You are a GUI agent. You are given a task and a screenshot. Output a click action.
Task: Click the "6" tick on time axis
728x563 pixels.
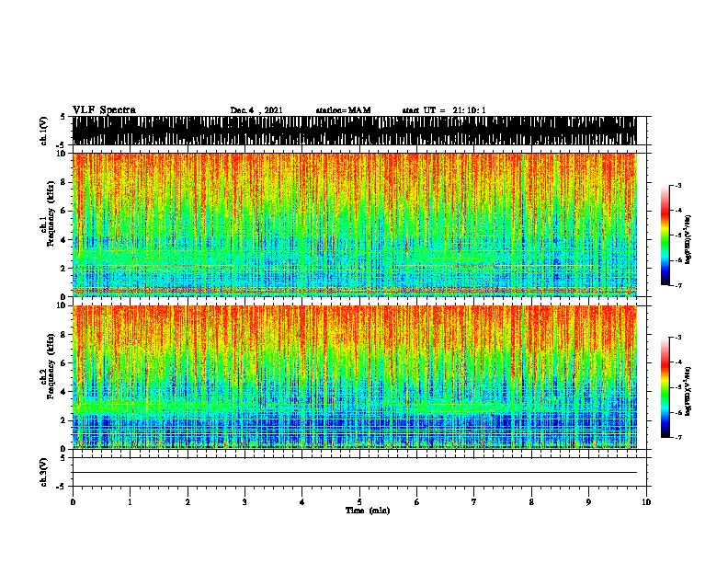click(417, 501)
